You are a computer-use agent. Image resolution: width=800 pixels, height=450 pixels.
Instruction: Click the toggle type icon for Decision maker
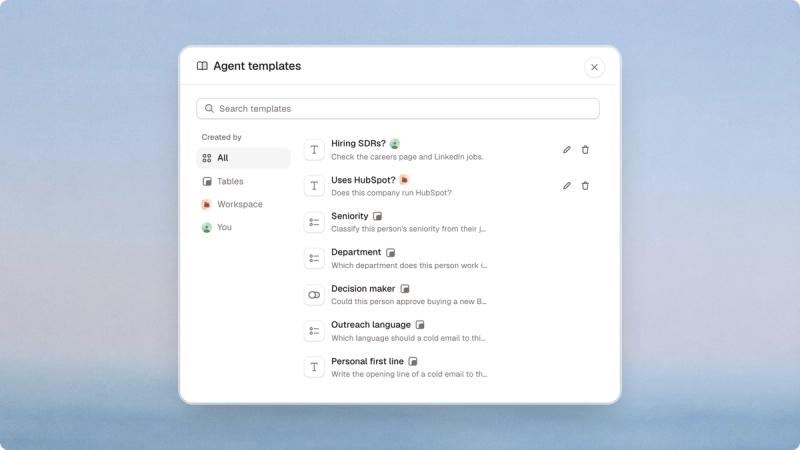pyautogui.click(x=314, y=294)
